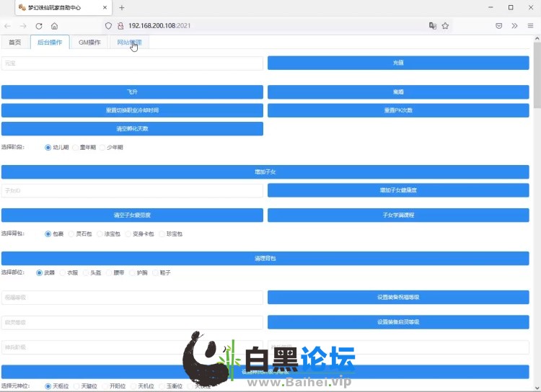This screenshot has width=541, height=392.
Task: Focus the 祝福等级 input field
Action: point(132,298)
